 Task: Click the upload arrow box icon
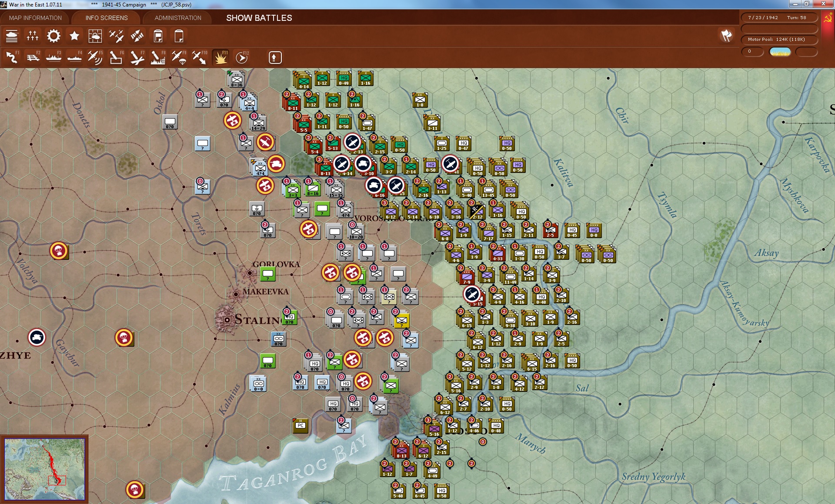pyautogui.click(x=275, y=57)
